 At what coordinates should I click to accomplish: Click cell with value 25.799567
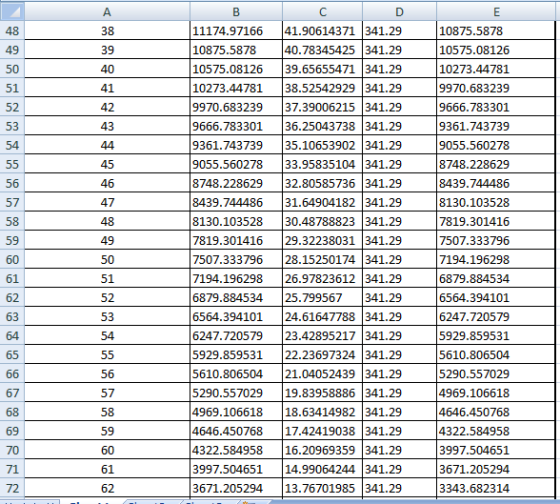pyautogui.click(x=322, y=298)
